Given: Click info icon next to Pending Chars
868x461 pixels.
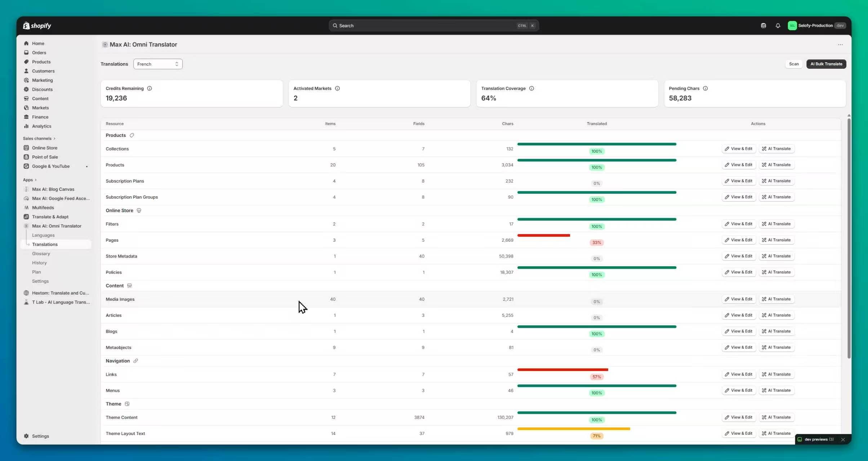Looking at the screenshot, I should point(705,88).
